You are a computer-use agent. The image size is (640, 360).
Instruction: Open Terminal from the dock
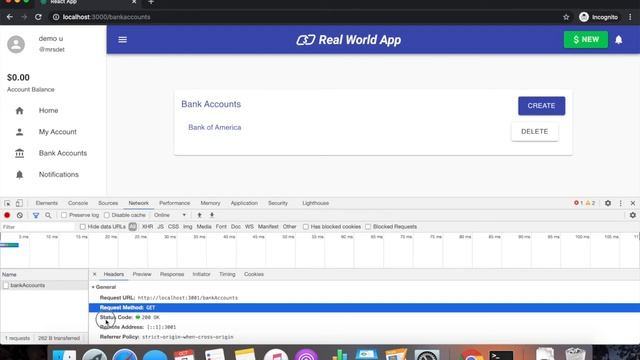click(502, 355)
